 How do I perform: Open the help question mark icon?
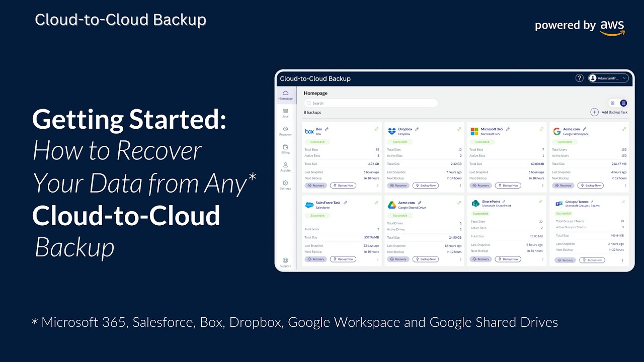tap(580, 78)
